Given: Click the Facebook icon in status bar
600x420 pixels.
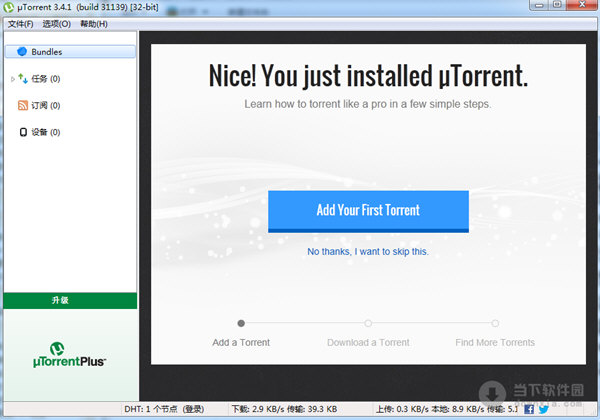Looking at the screenshot, I should coord(529,409).
